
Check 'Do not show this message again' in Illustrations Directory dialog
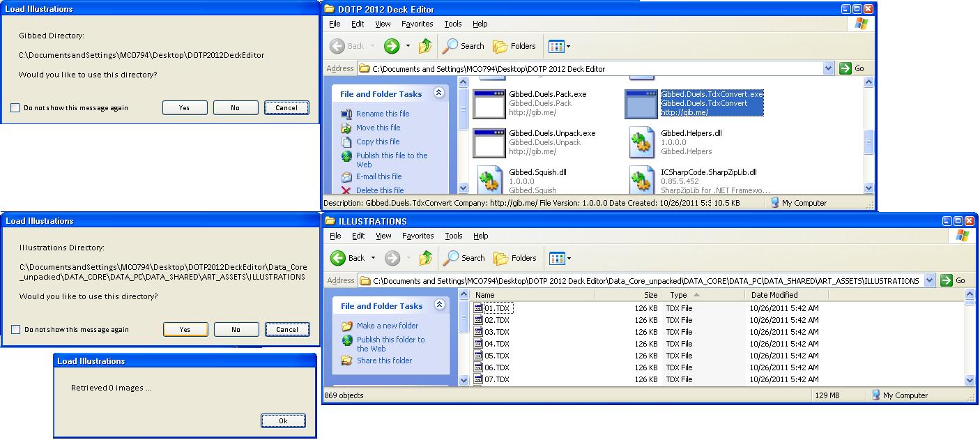(15, 330)
